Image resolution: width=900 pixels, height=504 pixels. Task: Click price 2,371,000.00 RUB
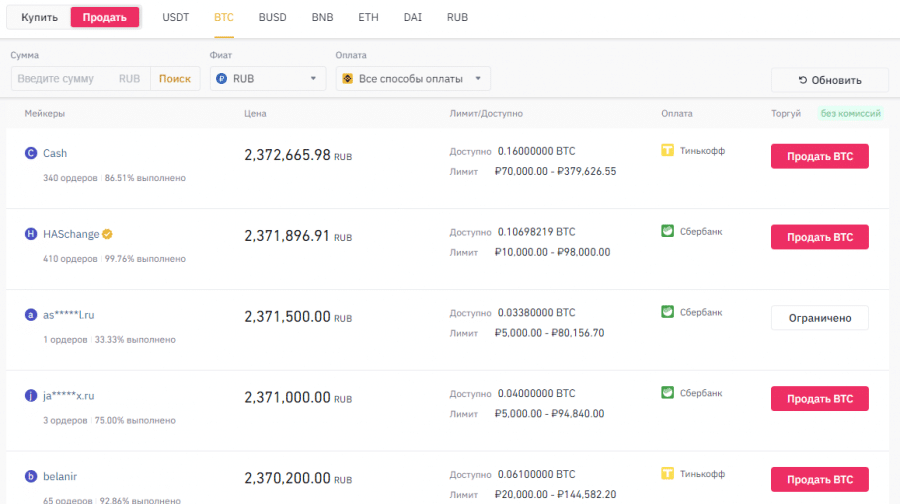[298, 397]
